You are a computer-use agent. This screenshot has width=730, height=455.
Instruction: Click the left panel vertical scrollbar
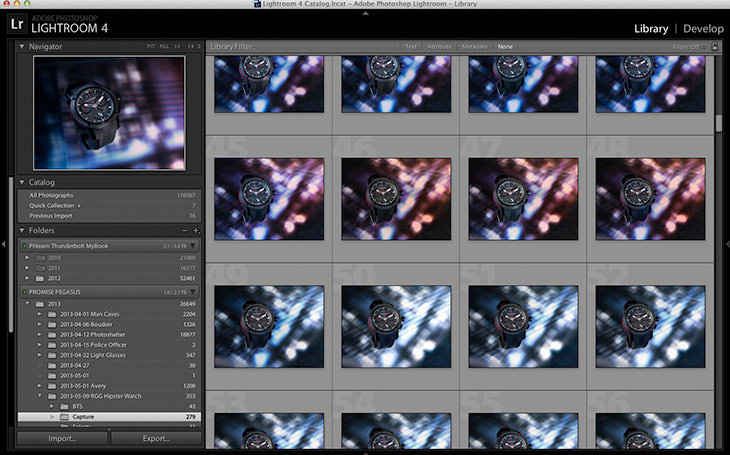(x=10, y=254)
